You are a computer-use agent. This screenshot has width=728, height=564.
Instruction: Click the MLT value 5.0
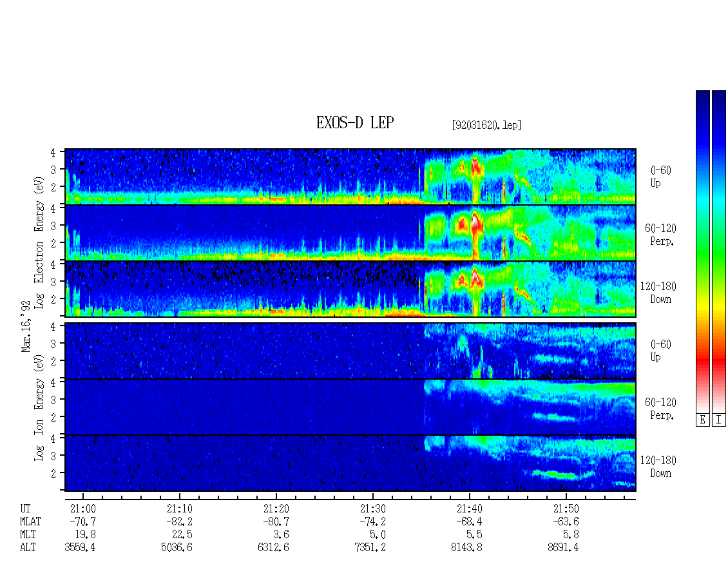[378, 535]
